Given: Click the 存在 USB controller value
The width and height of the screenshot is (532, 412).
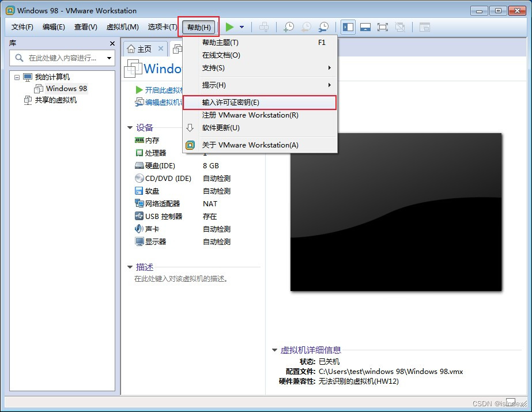Looking at the screenshot, I should pos(210,216).
